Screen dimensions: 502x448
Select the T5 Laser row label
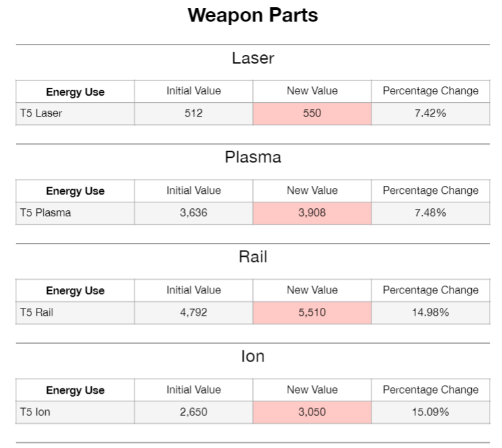click(x=41, y=113)
